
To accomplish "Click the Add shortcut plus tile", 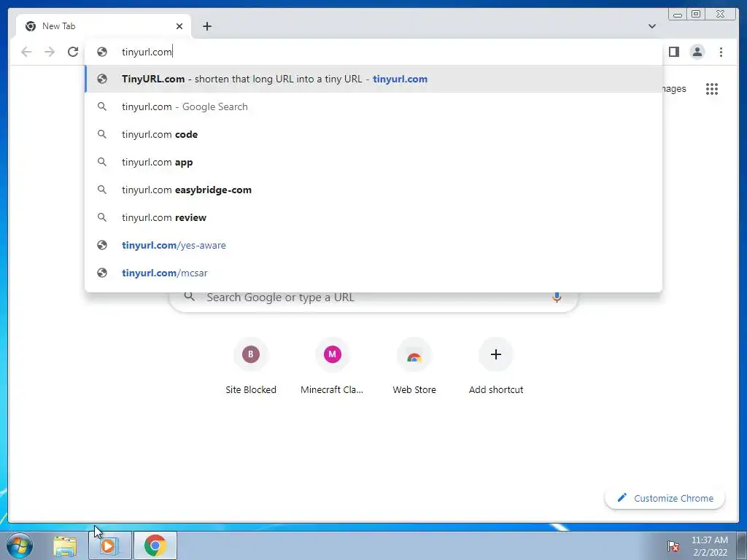I will [496, 367].
